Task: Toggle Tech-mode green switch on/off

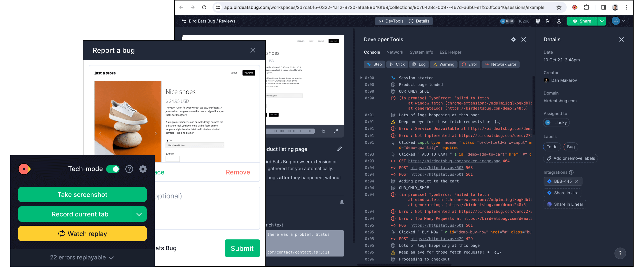Action: pyautogui.click(x=113, y=170)
